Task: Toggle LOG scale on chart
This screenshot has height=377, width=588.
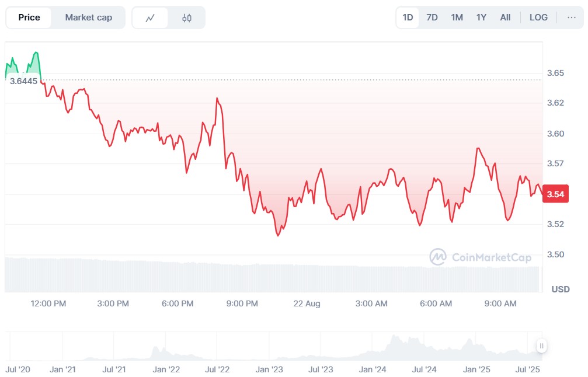Action: (x=538, y=18)
